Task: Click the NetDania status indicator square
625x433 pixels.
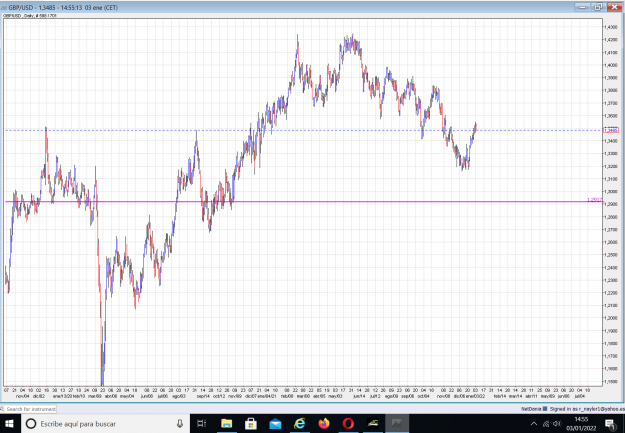Action: pyautogui.click(x=545, y=409)
